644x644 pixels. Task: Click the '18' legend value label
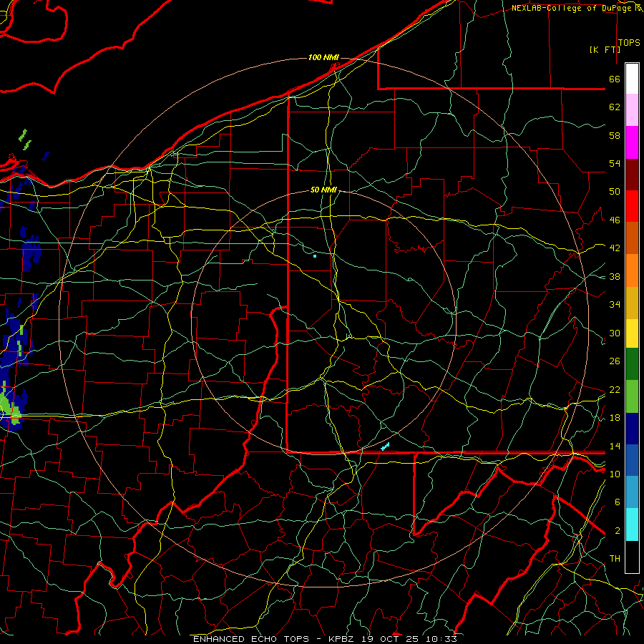[x=615, y=418]
